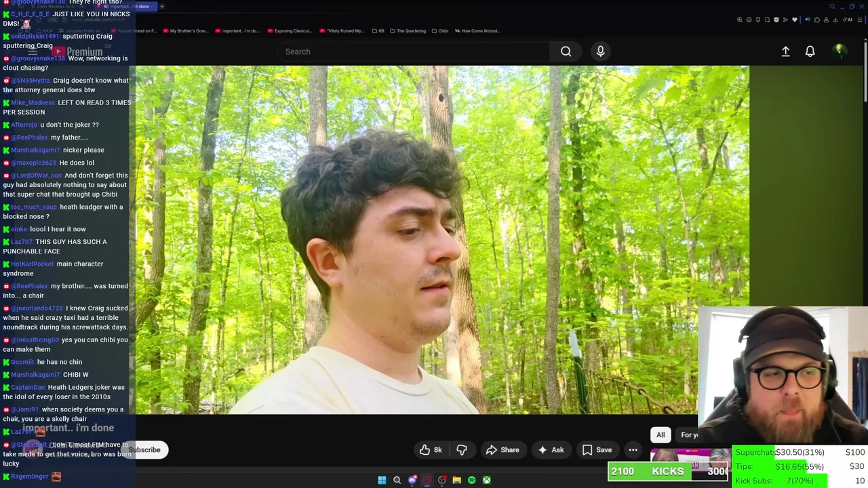Open the ad blocker shield icon
This screenshot has height=488, width=868.
coord(776,20)
